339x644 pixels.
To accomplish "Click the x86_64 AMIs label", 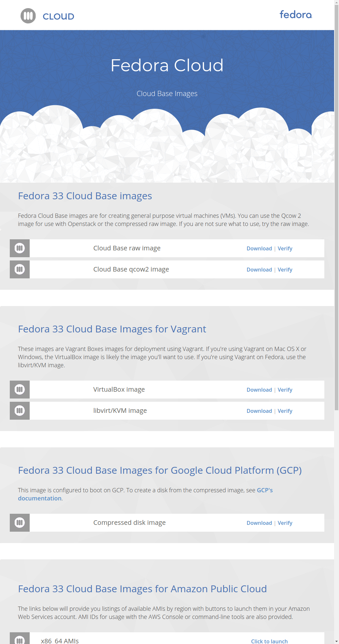I will click(60, 641).
